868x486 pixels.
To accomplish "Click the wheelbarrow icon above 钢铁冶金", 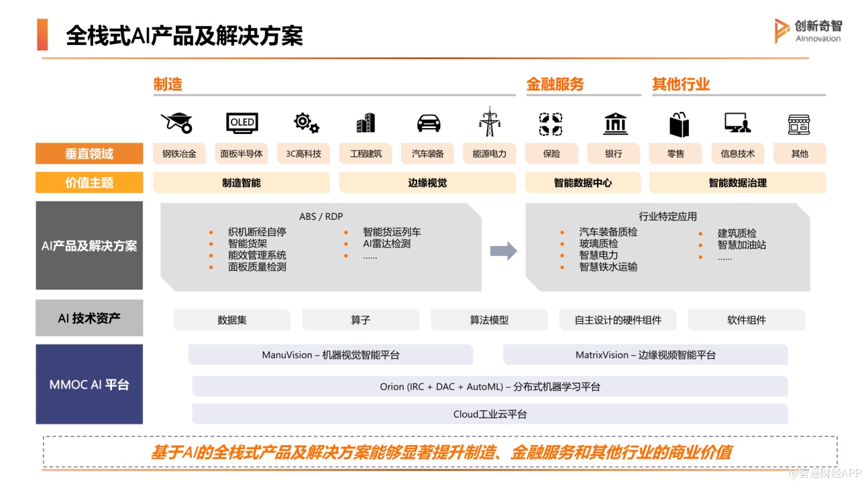I will point(177,123).
